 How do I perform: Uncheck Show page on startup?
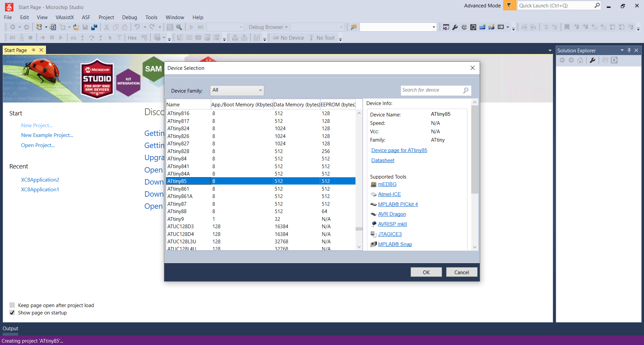click(x=12, y=312)
